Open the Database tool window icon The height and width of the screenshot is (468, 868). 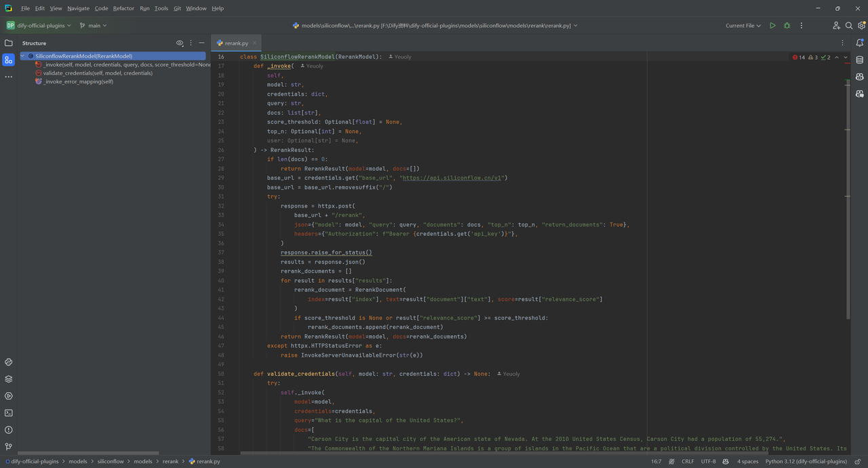tap(860, 60)
